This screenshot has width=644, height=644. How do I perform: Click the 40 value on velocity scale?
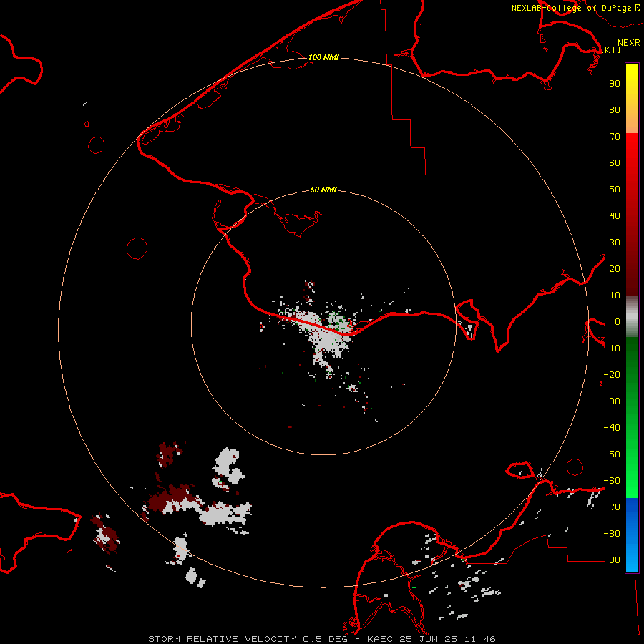(x=615, y=215)
